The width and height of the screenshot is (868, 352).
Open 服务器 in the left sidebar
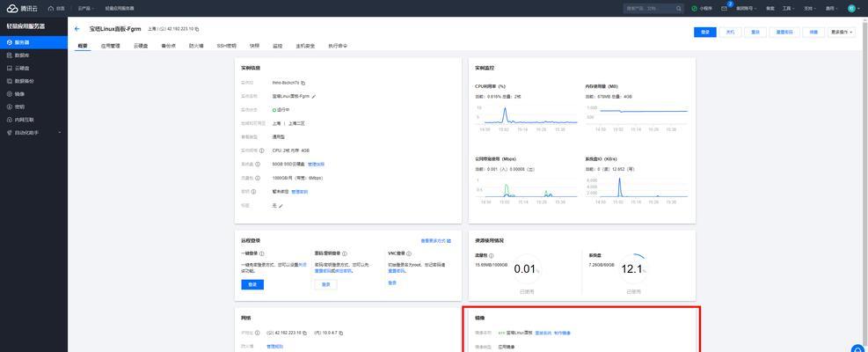pyautogui.click(x=33, y=42)
